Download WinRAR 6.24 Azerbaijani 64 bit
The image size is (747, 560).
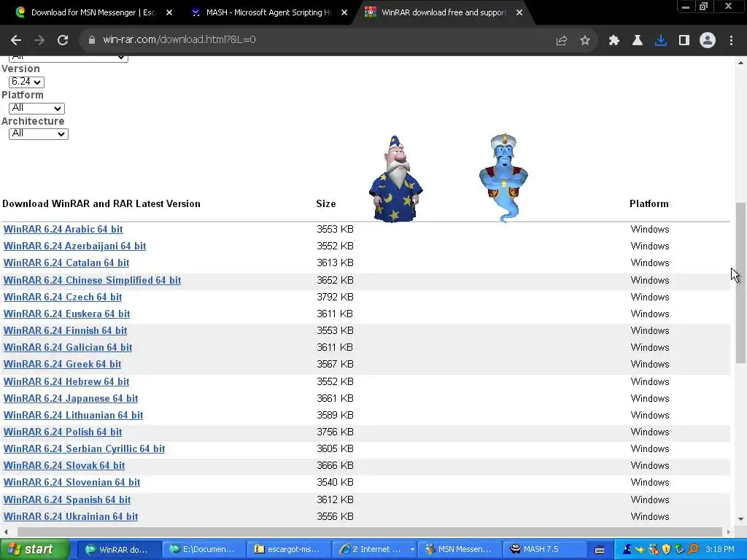pyautogui.click(x=75, y=246)
